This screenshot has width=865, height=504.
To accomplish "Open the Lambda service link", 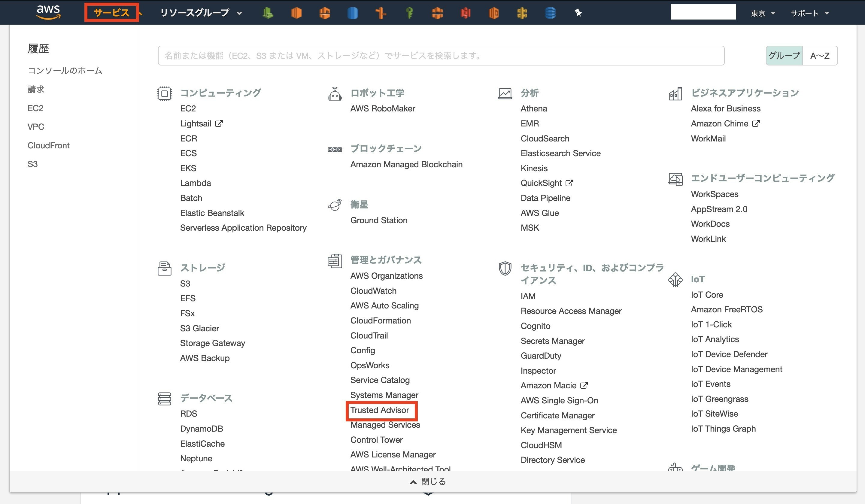I will point(195,183).
